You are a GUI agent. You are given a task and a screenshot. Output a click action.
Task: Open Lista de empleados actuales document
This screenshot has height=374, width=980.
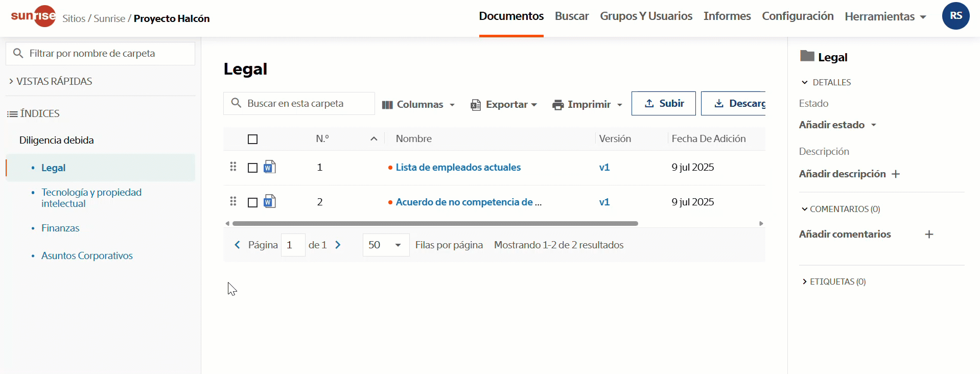tap(458, 167)
